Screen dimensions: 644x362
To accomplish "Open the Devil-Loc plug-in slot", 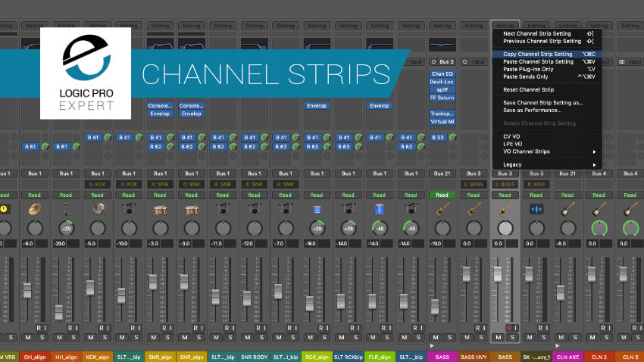I will coord(442,82).
